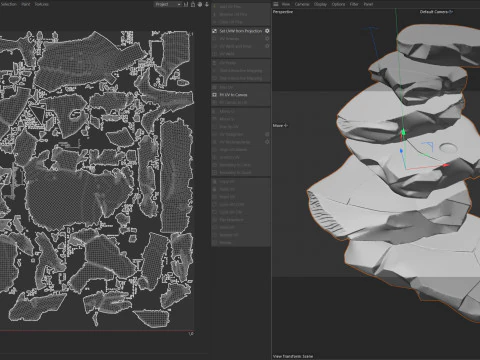This screenshot has height=360, width=480.
Task: Click the Store UV command
Action: [x=241, y=227]
